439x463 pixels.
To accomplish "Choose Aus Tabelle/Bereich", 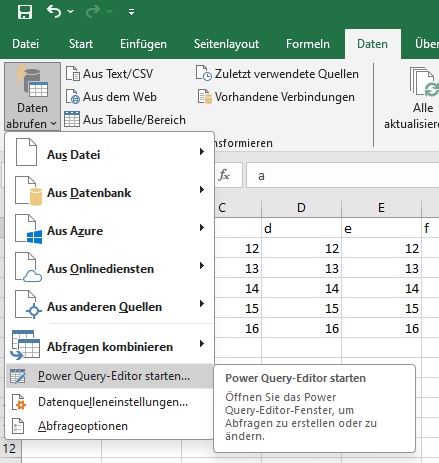I will point(134,120).
